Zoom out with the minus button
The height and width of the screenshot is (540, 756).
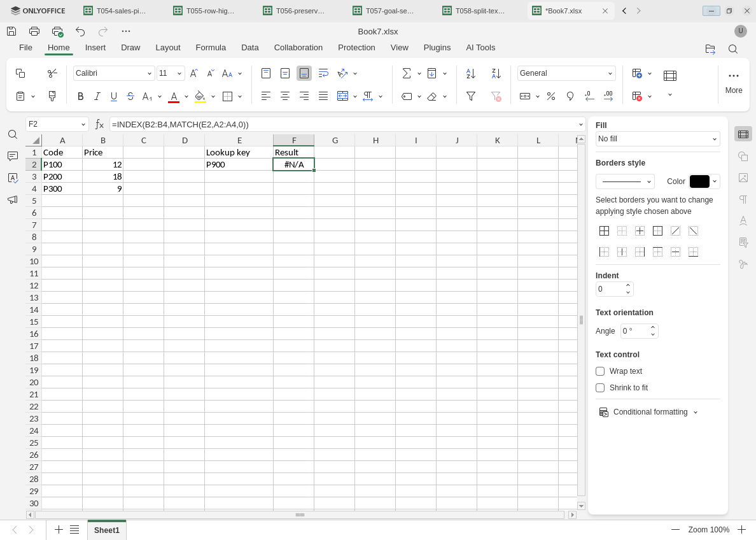[675, 529]
